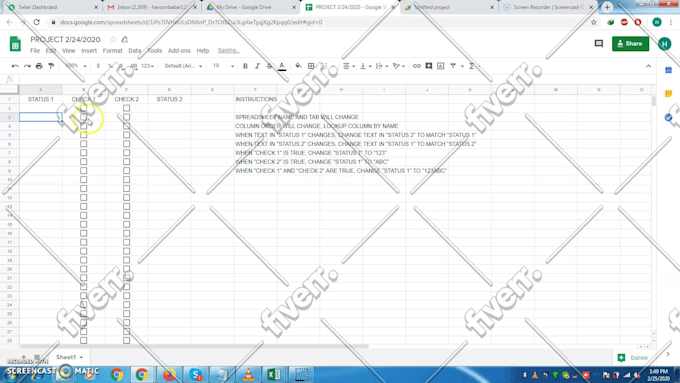Hide the menus with collapse arrow
The height and width of the screenshot is (383, 680).
648,66
